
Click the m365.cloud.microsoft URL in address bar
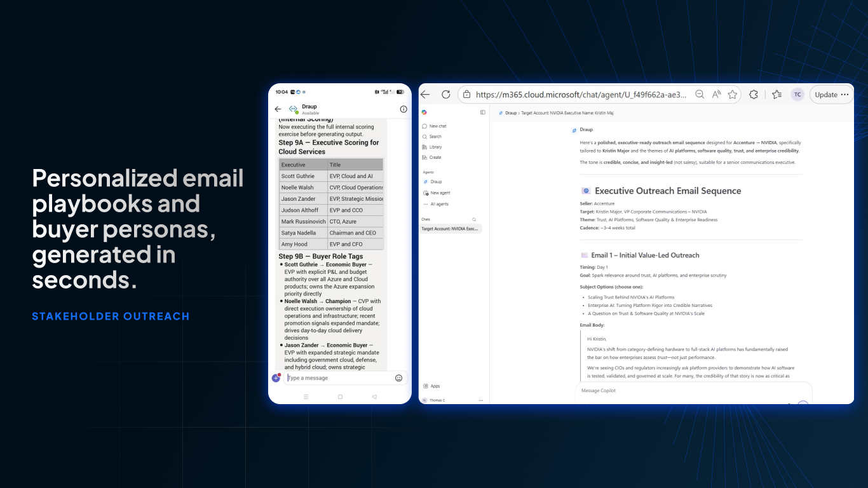(581, 95)
